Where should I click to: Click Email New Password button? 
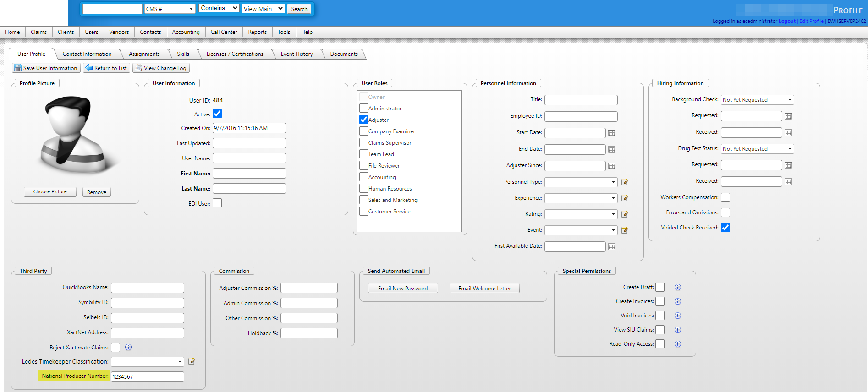click(x=403, y=289)
